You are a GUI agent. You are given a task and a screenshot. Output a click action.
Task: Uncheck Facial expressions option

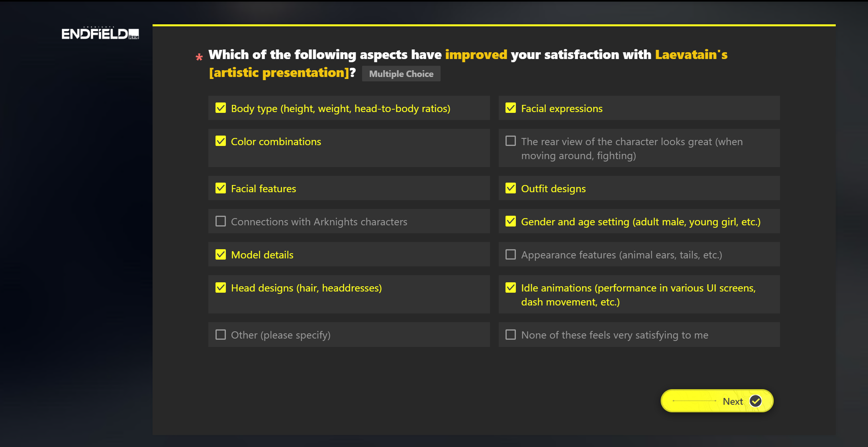point(511,108)
